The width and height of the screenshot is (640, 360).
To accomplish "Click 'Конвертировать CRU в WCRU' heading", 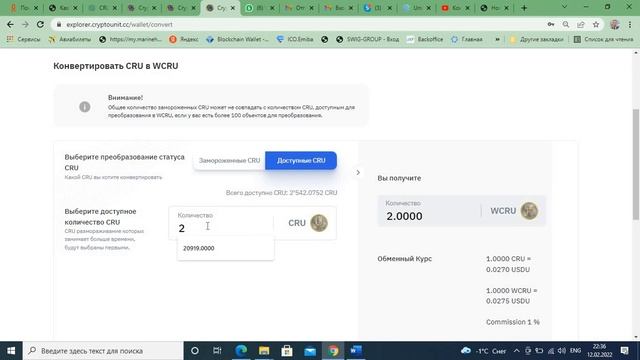I will (116, 66).
